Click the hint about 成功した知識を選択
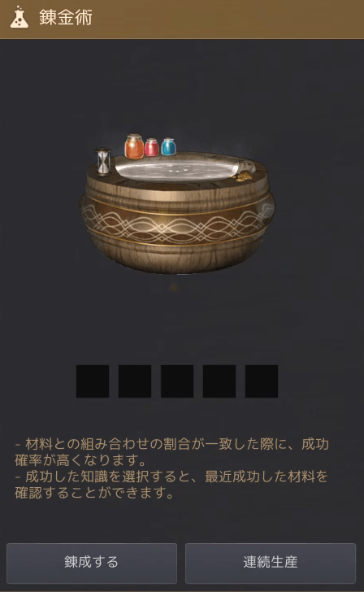 pos(171,485)
